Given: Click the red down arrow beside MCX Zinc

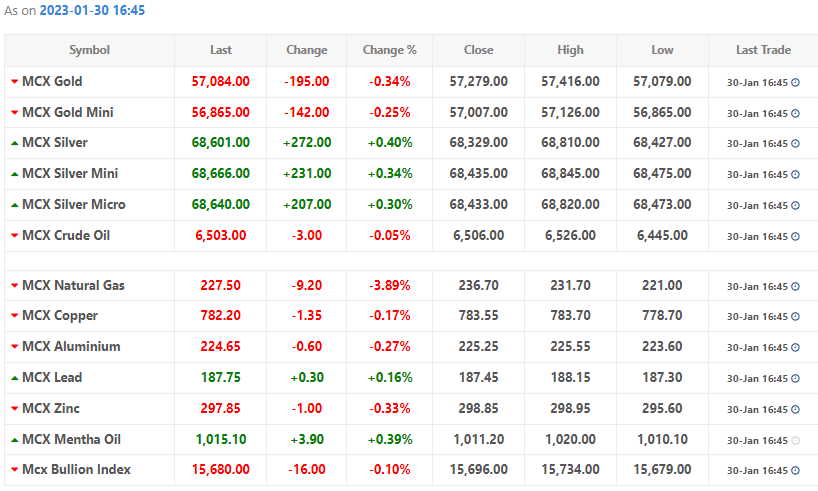Looking at the screenshot, I should tap(15, 409).
